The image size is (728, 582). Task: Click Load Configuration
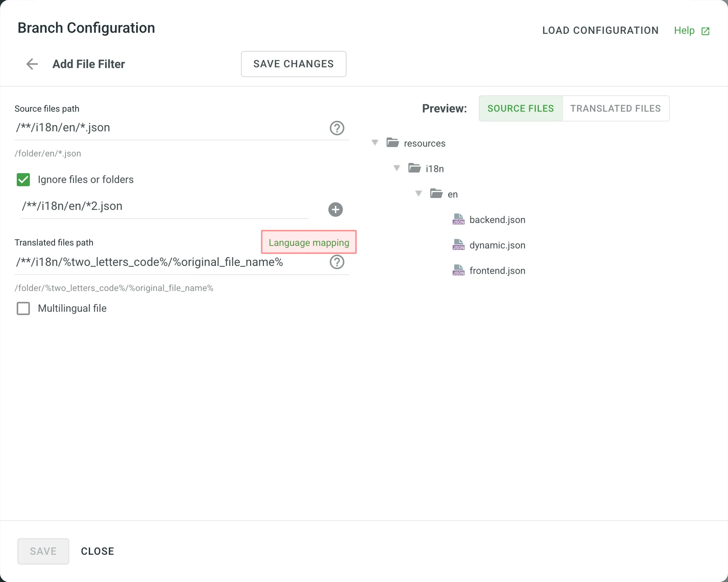pyautogui.click(x=600, y=31)
